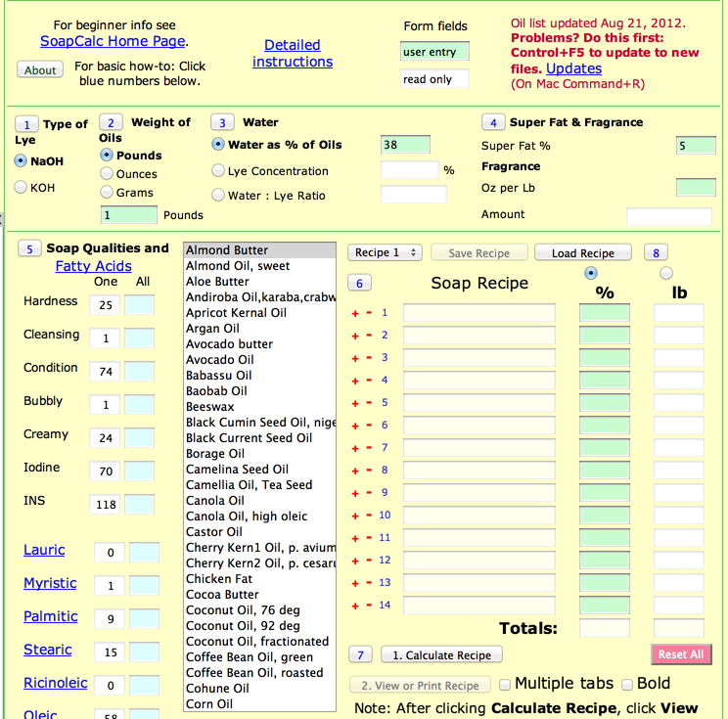Click help number 5 beside Soap Qualities
Viewport: 728px width, 719px height.
coord(29,248)
